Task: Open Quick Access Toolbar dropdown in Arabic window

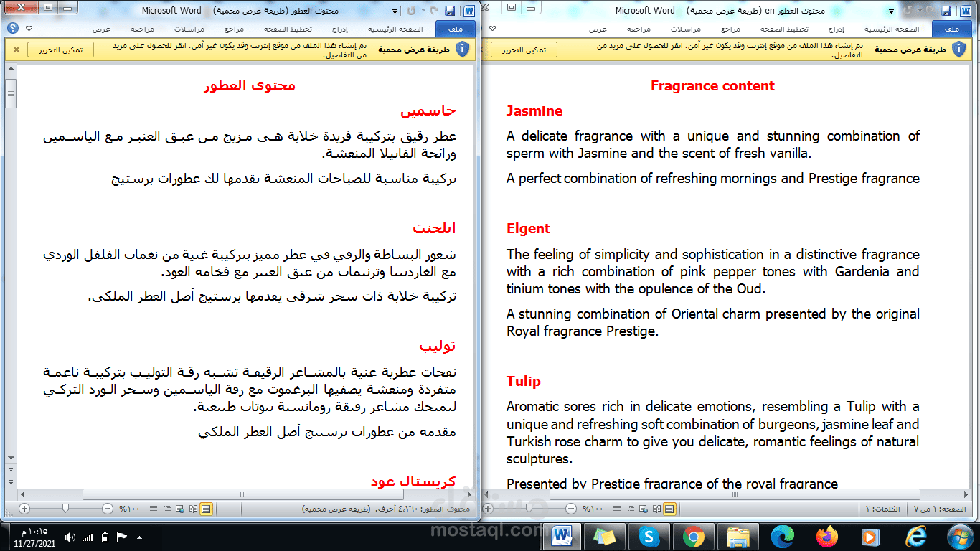Action: tap(394, 11)
